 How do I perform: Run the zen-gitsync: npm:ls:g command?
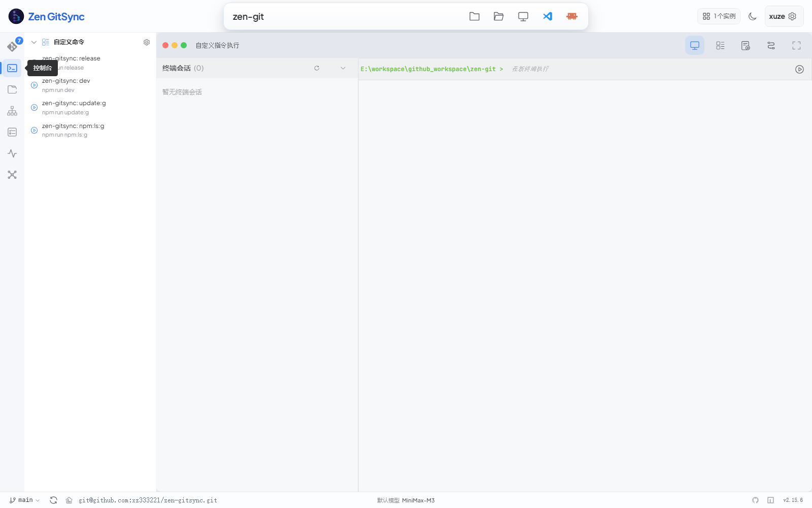34,130
